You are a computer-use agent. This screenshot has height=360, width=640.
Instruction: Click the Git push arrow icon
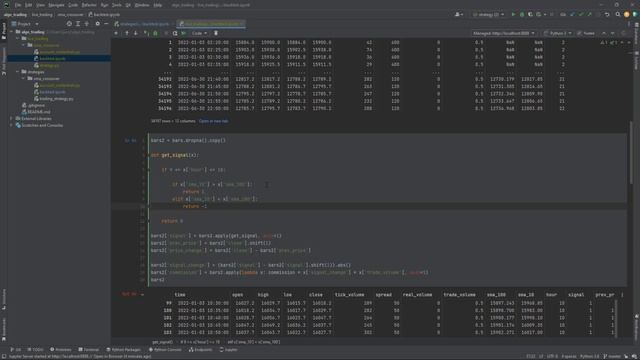[589, 14]
